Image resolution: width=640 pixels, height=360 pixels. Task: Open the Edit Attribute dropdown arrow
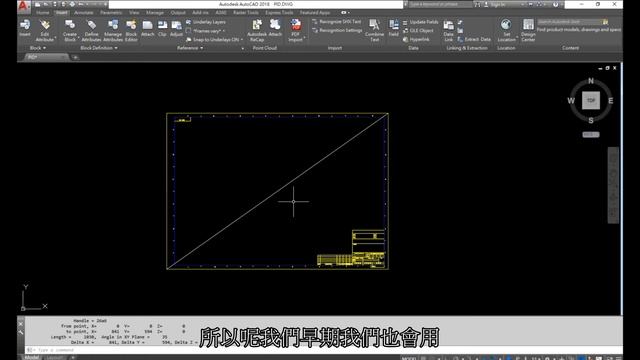tap(56, 38)
